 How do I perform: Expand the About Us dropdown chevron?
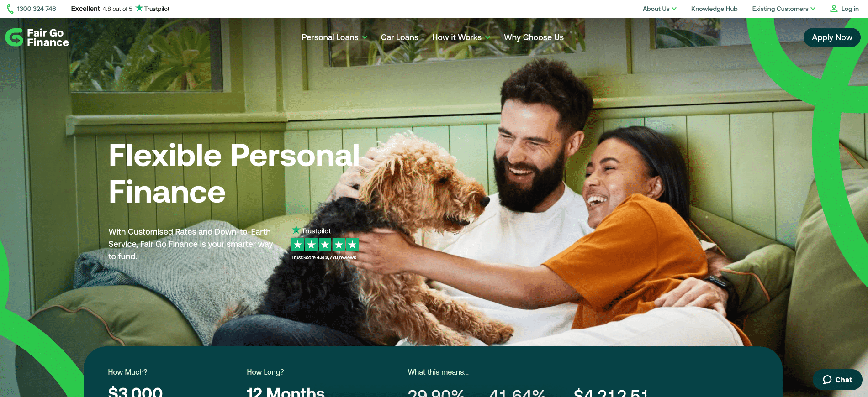point(674,9)
